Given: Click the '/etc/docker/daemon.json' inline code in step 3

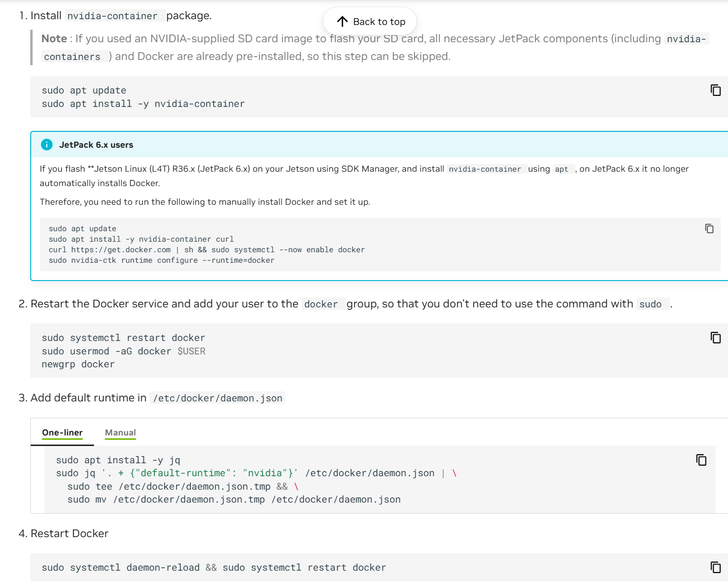Looking at the screenshot, I should click(217, 398).
